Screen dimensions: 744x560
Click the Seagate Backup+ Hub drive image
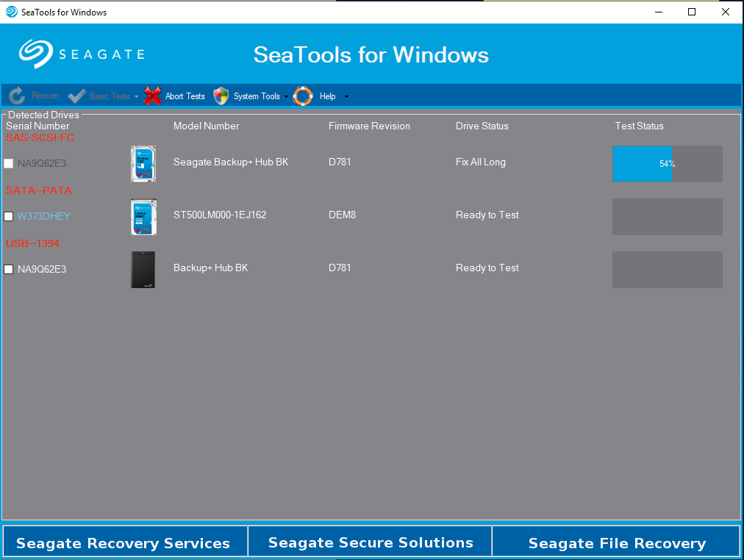tap(143, 163)
